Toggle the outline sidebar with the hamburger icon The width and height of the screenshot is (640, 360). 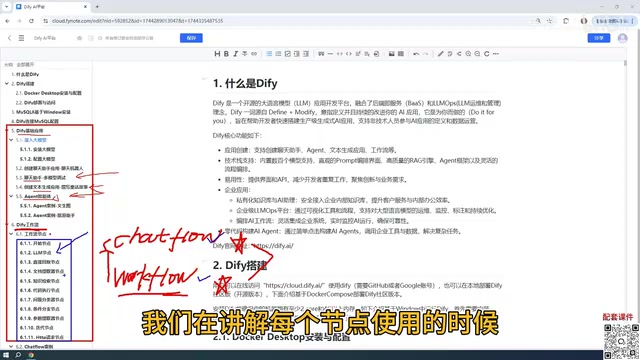(21, 38)
